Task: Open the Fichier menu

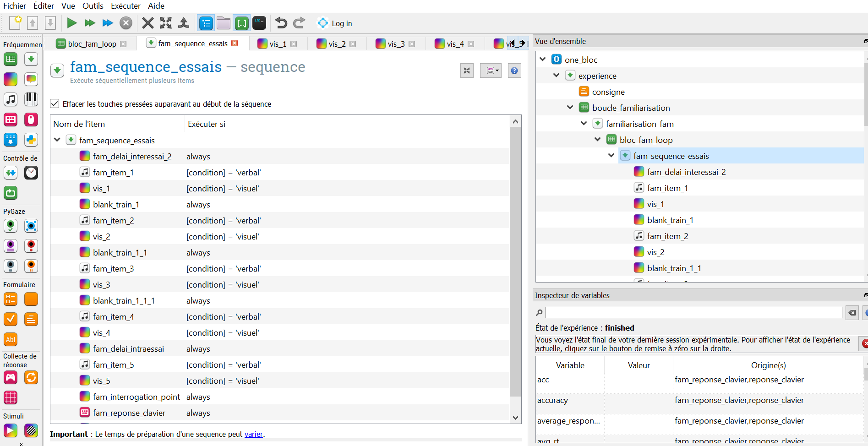Action: pyautogui.click(x=15, y=6)
